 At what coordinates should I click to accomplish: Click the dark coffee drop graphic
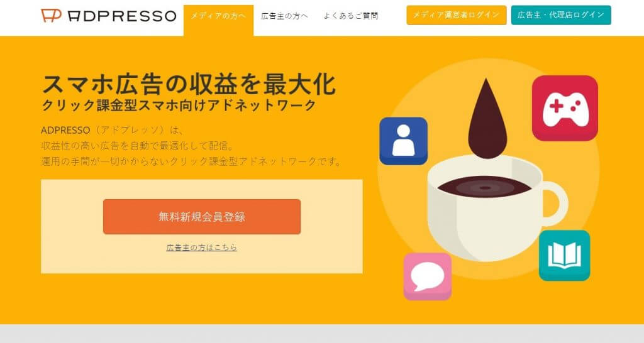tap(487, 119)
